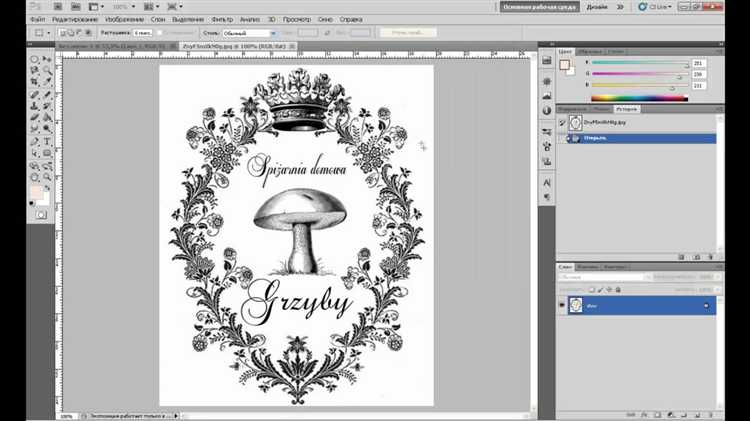The width and height of the screenshot is (750, 421).
Task: Select the Elliptical Marquee tool
Action: point(34,59)
